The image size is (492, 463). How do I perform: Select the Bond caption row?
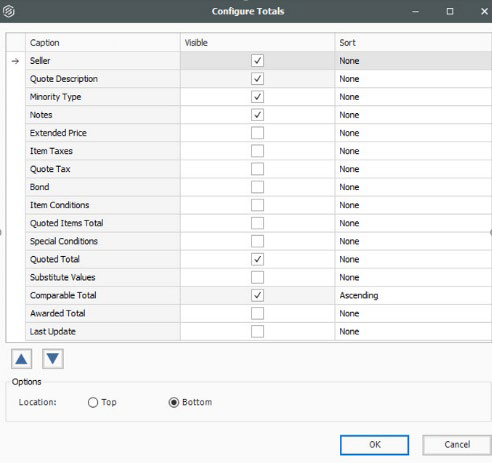(x=103, y=187)
